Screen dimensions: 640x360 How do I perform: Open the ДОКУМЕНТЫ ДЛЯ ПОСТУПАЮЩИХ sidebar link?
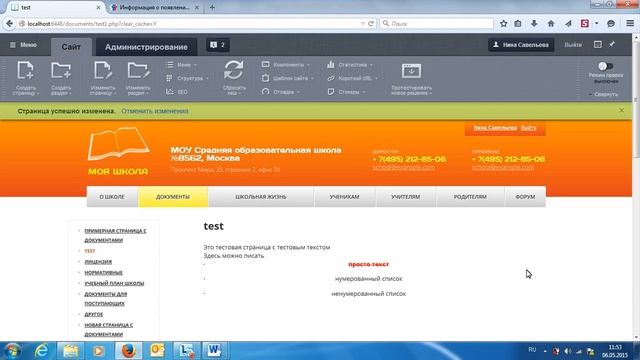[x=106, y=299]
